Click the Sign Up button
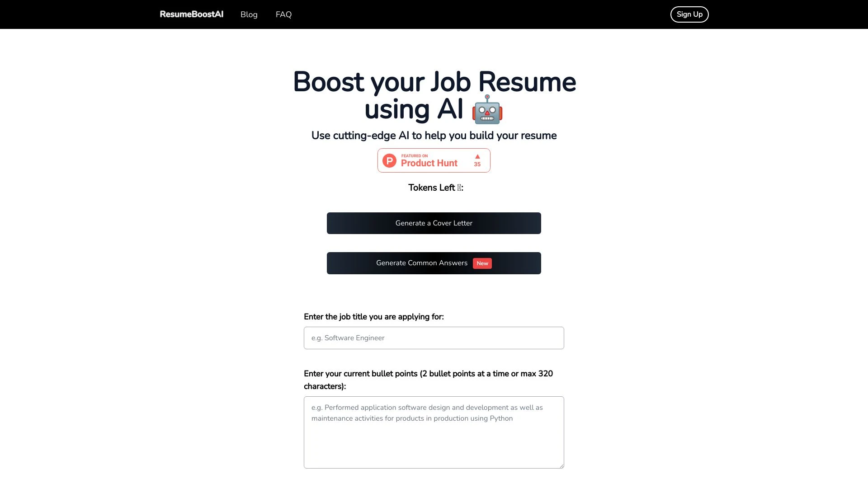868x488 pixels. click(x=689, y=14)
